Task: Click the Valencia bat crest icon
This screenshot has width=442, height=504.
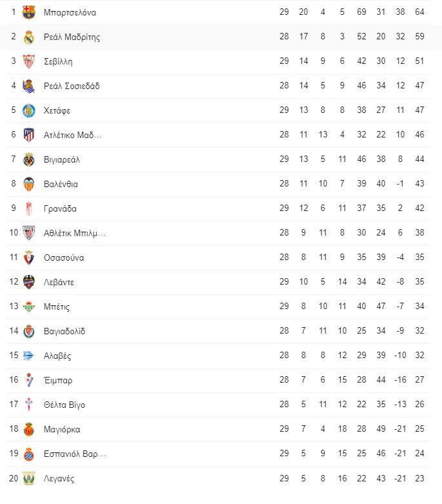Action: (x=28, y=184)
